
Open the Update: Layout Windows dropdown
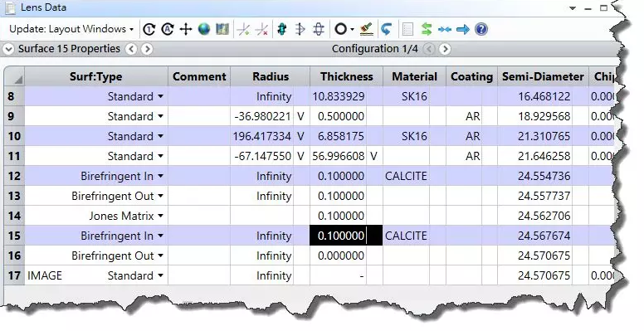point(71,29)
